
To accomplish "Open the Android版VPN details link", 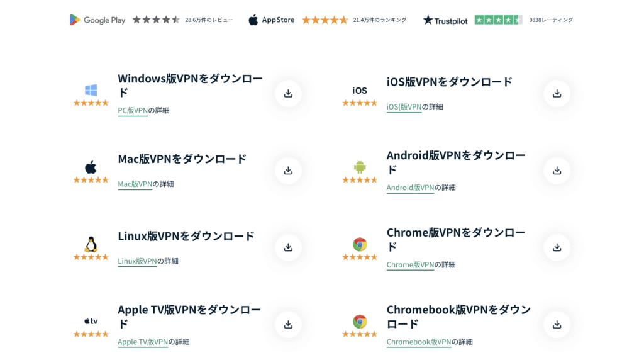I will point(410,188).
